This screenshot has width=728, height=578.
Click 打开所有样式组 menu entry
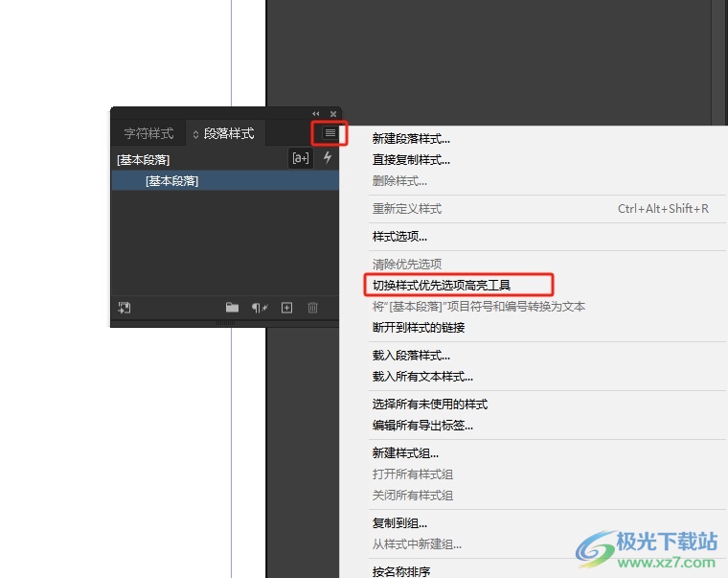pyautogui.click(x=412, y=474)
